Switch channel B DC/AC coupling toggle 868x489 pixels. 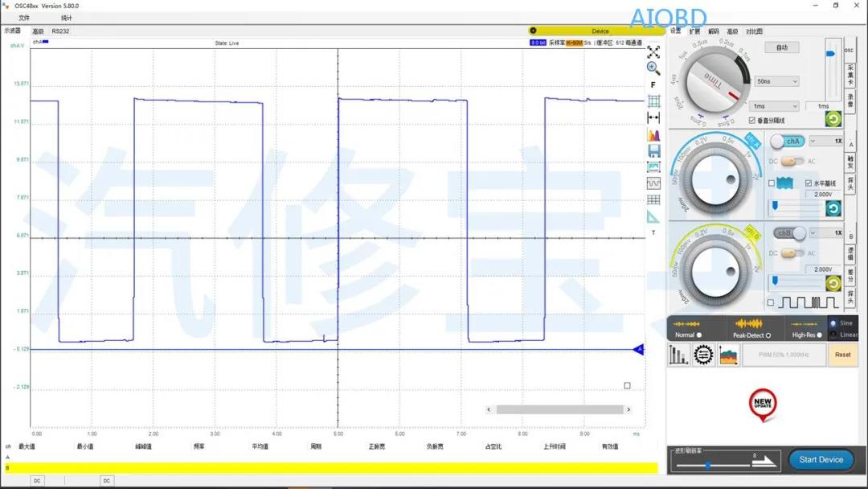(792, 253)
